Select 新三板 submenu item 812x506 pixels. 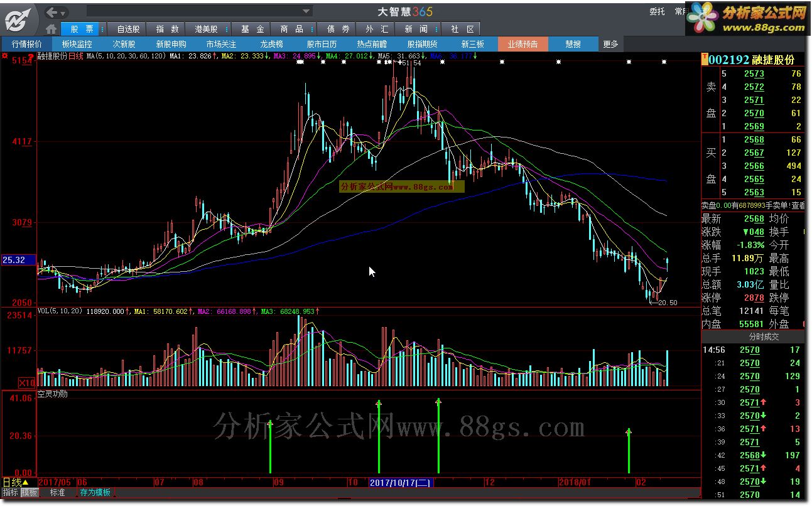point(472,44)
